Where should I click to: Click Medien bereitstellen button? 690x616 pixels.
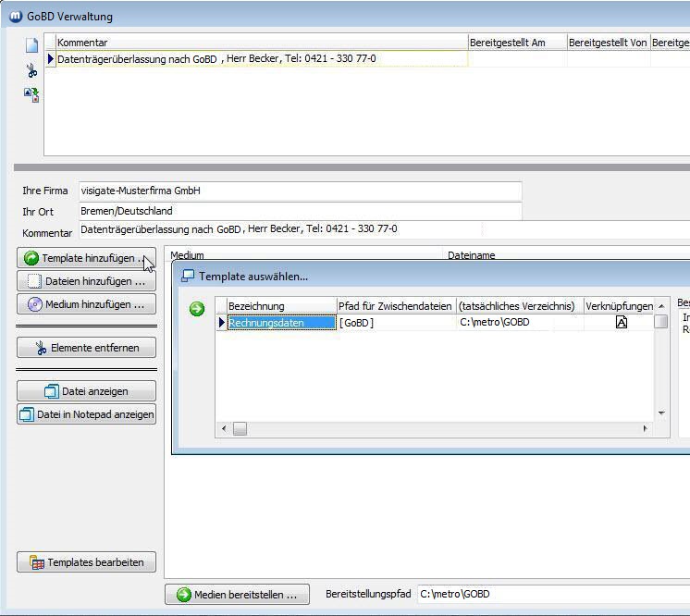[237, 595]
